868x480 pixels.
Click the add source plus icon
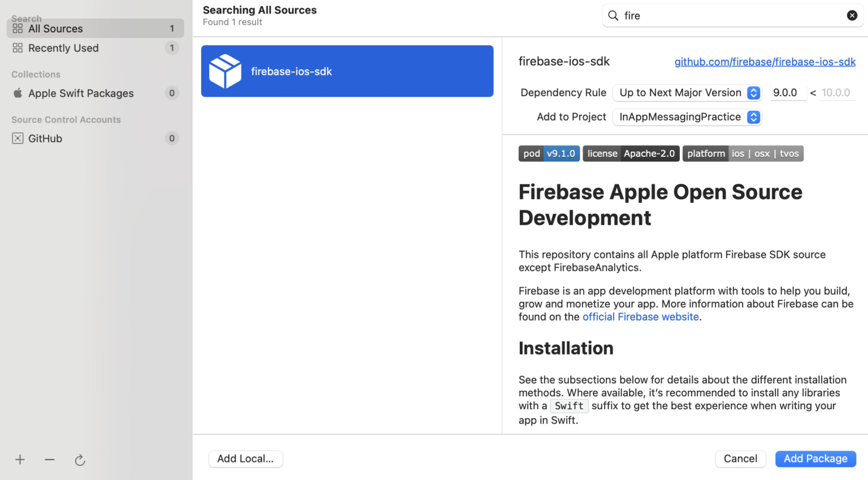20,460
